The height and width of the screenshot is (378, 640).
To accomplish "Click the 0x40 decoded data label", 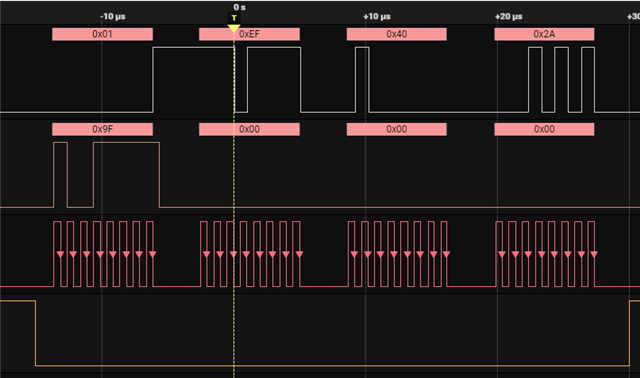I will [x=397, y=34].
